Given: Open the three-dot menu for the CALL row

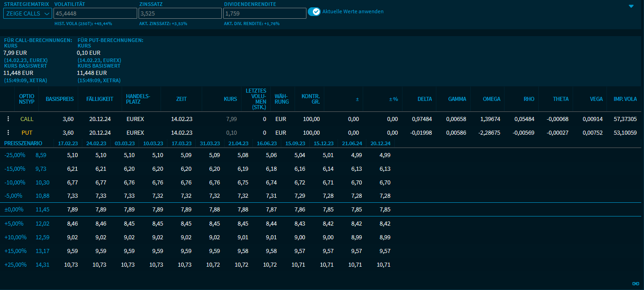Looking at the screenshot, I should click(x=8, y=119).
